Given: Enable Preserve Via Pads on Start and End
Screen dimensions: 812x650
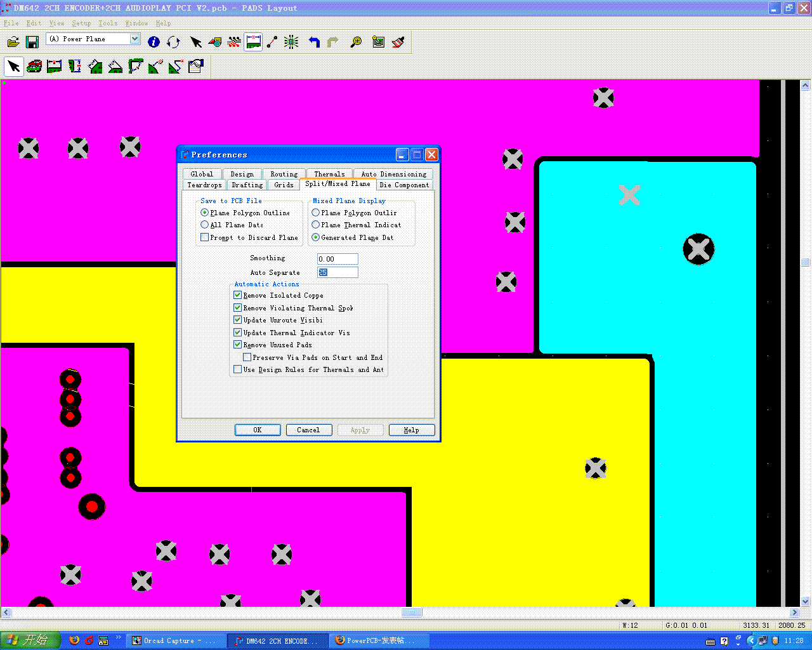Looking at the screenshot, I should (x=247, y=357).
